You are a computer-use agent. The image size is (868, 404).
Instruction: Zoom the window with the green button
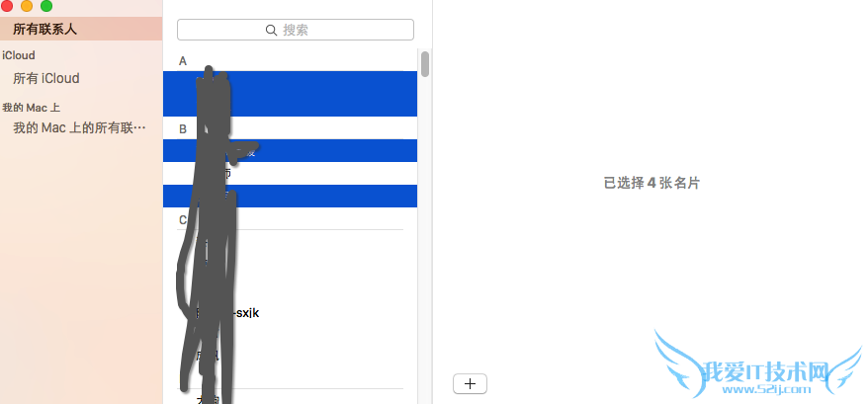point(46,6)
